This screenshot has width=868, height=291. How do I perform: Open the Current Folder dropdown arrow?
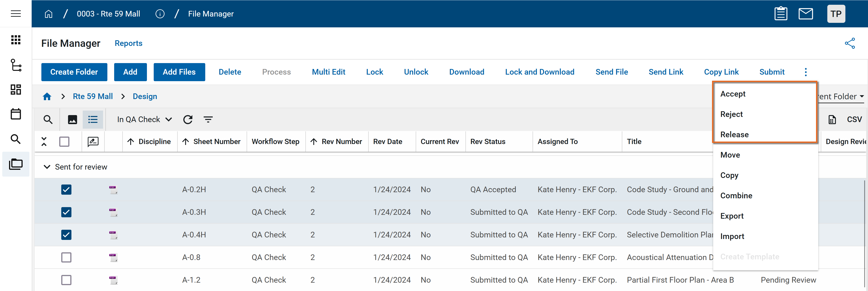click(x=861, y=97)
